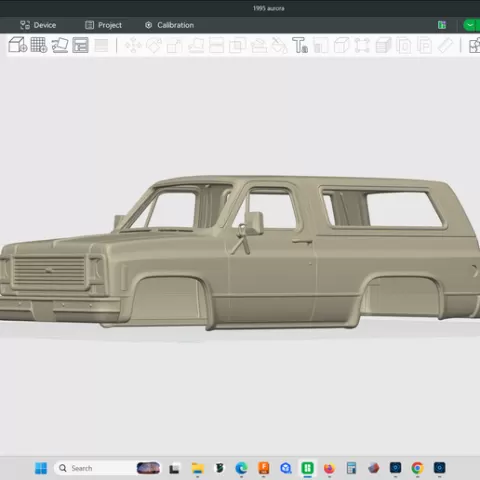Open the Assembly view icon
The width and height of the screenshot is (480, 480).
click(474, 45)
